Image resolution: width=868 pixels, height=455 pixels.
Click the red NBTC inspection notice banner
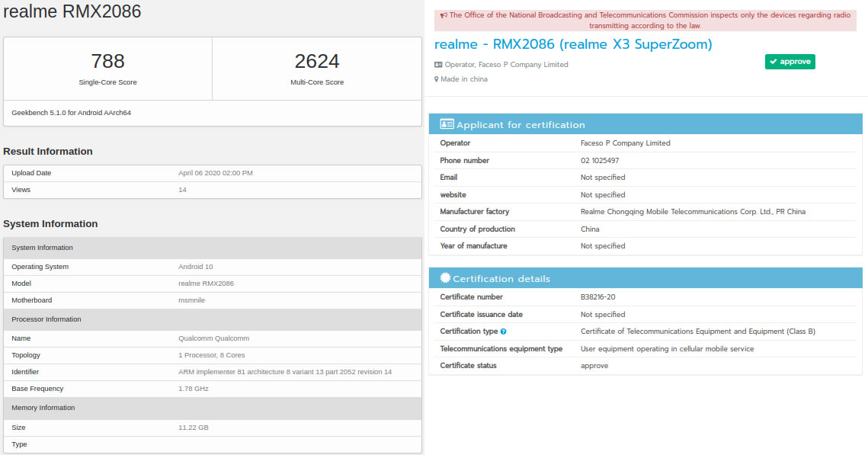pyautogui.click(x=645, y=21)
